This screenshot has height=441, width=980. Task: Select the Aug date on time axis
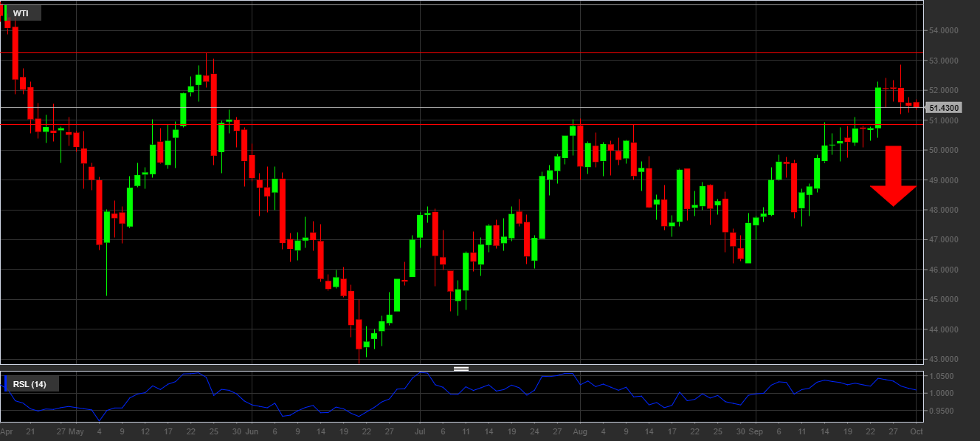point(579,431)
